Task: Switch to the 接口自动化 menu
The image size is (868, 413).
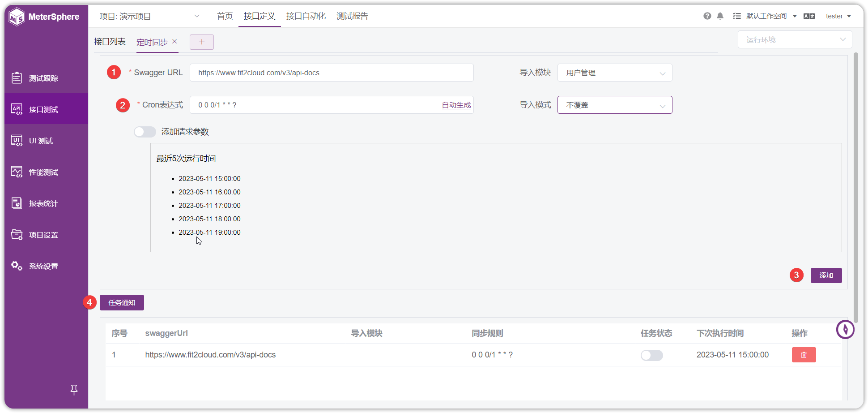Action: point(306,16)
